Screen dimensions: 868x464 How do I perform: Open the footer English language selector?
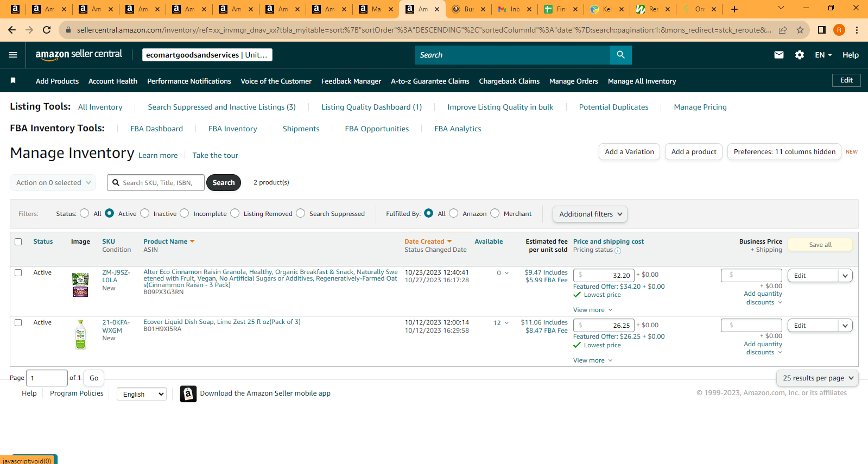(x=142, y=395)
